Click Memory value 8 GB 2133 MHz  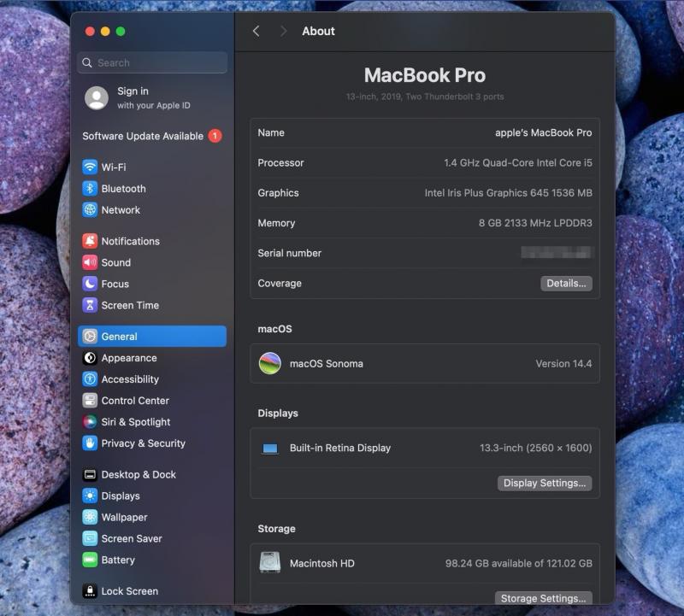(x=535, y=223)
